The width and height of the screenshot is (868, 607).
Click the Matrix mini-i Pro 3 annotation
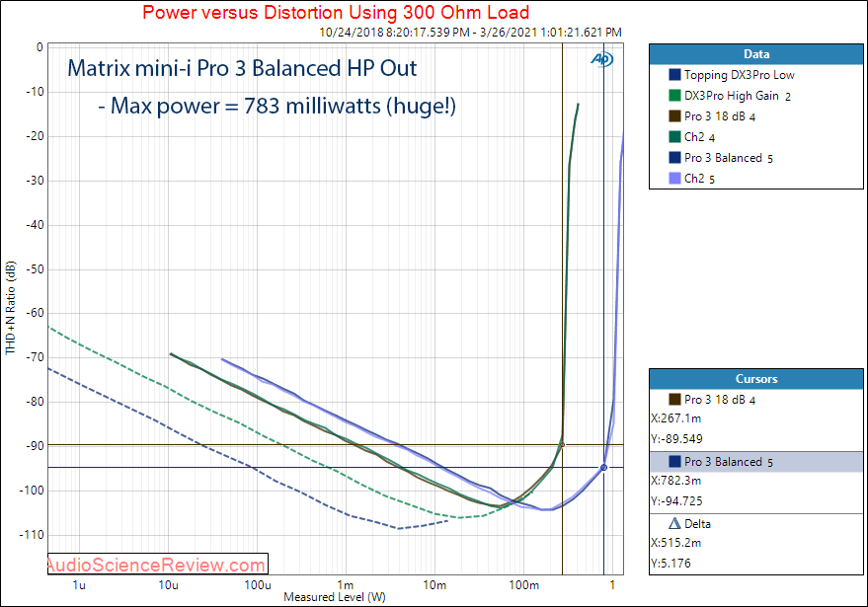pos(242,68)
